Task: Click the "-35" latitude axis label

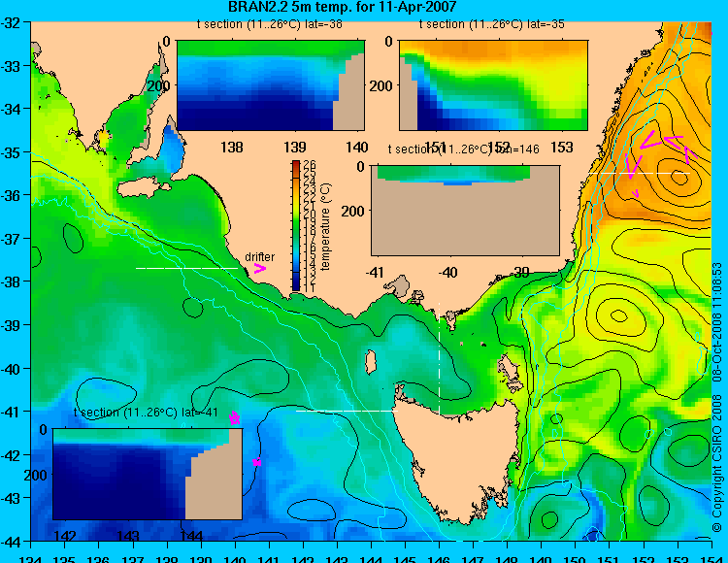Action: tap(11, 152)
